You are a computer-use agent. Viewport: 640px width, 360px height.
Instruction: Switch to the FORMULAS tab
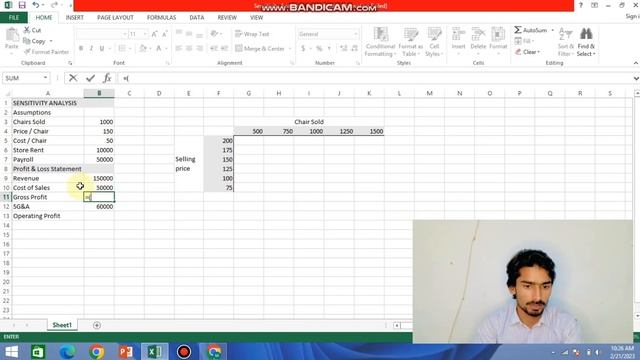(x=161, y=18)
